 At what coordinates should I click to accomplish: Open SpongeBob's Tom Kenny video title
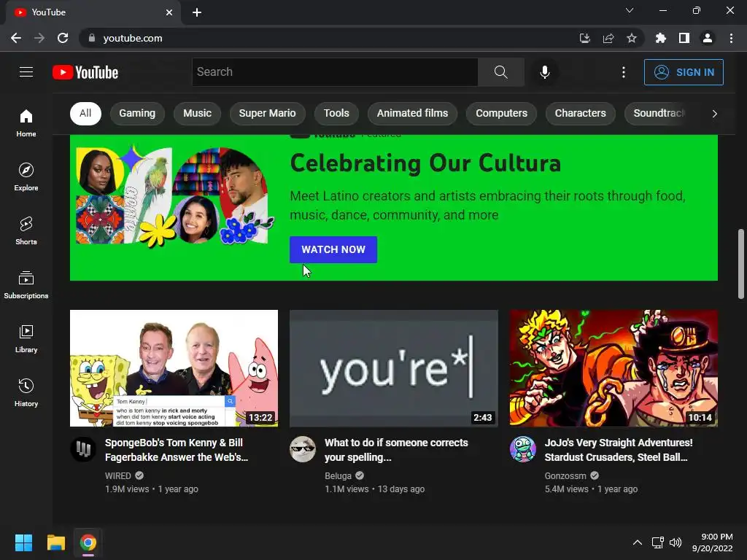coord(177,450)
